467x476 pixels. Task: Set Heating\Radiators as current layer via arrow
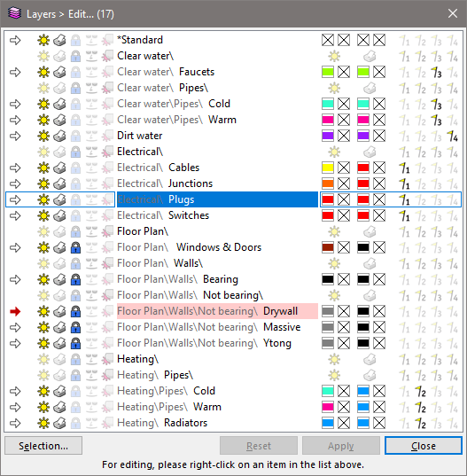pyautogui.click(x=15, y=423)
